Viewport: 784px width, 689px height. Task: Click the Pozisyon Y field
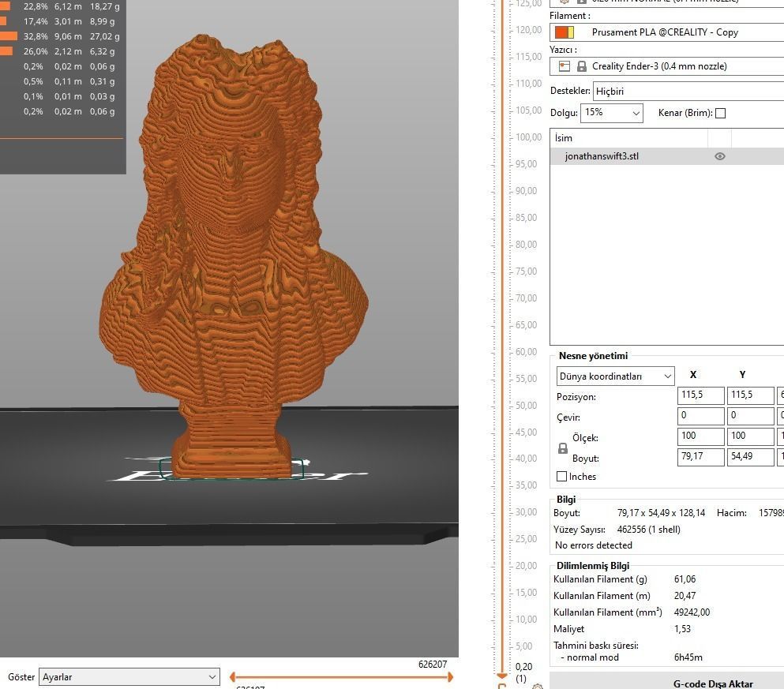[x=750, y=395]
